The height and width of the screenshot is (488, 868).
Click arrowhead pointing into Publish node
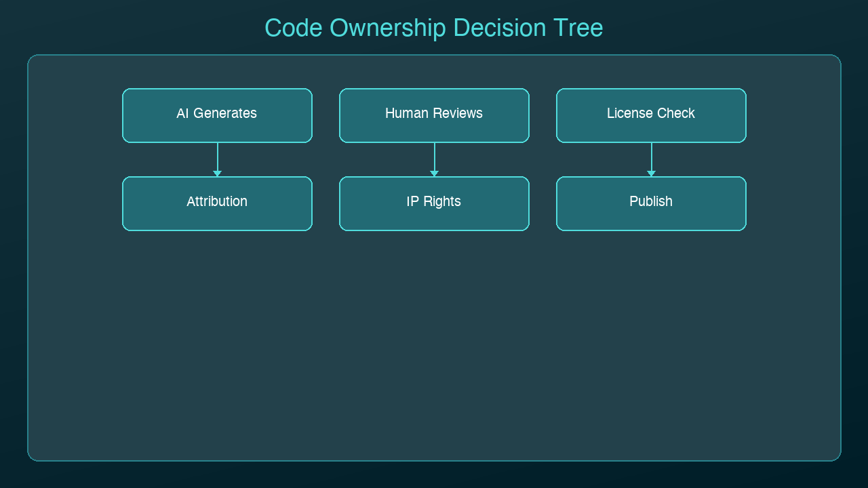[652, 174]
